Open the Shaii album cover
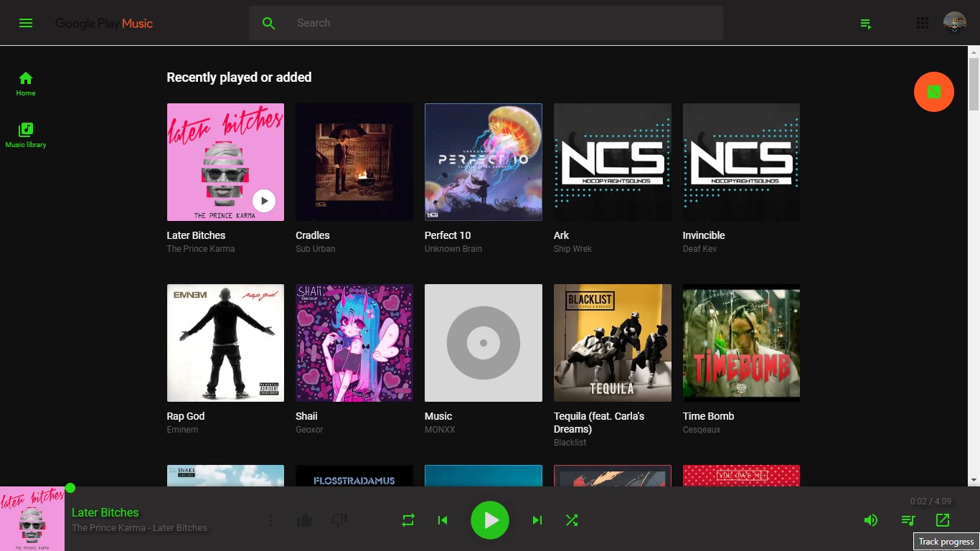This screenshot has height=551, width=980. pyautogui.click(x=354, y=343)
